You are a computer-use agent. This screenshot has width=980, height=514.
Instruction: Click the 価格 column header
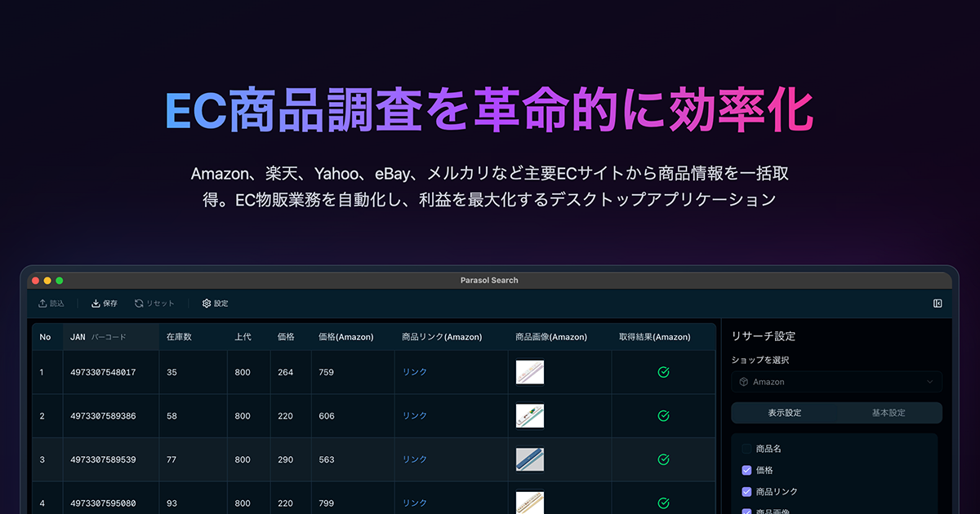pos(291,337)
